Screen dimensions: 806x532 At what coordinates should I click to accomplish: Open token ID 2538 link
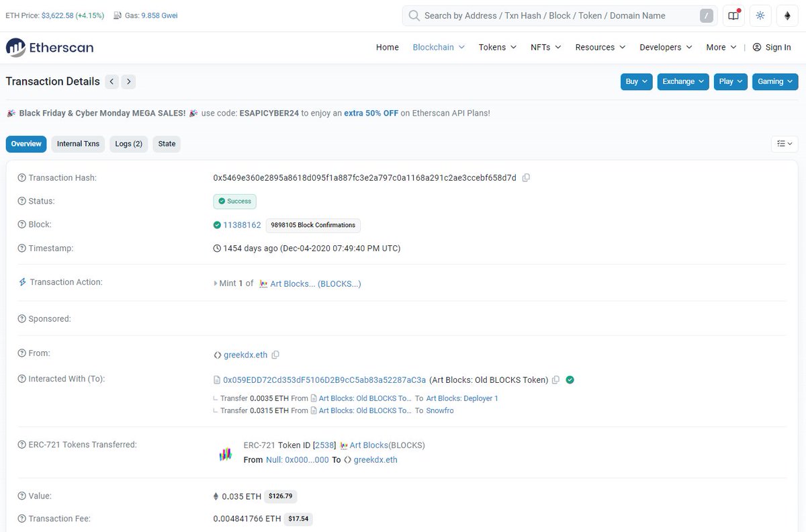click(x=324, y=445)
